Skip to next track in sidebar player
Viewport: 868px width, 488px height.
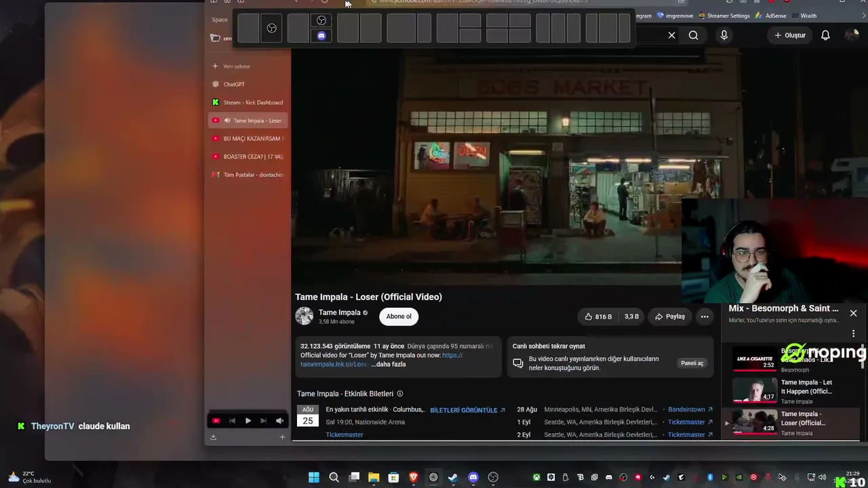(264, 421)
